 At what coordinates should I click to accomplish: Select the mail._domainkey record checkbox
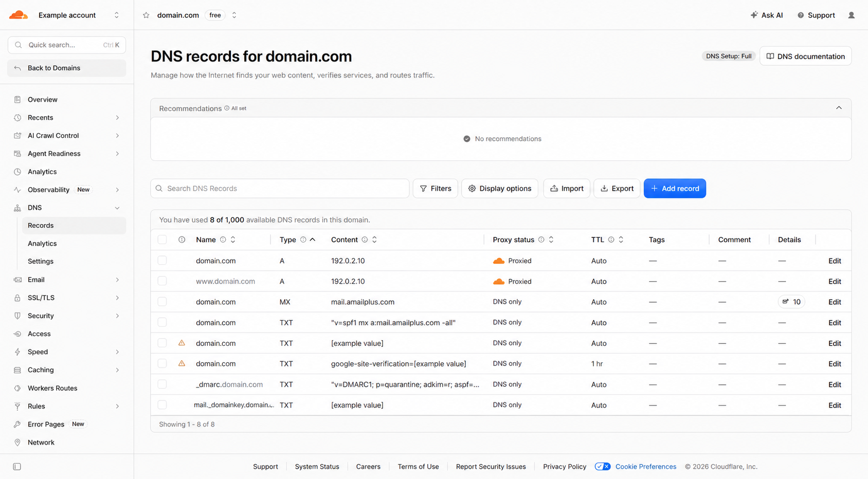[162, 405]
